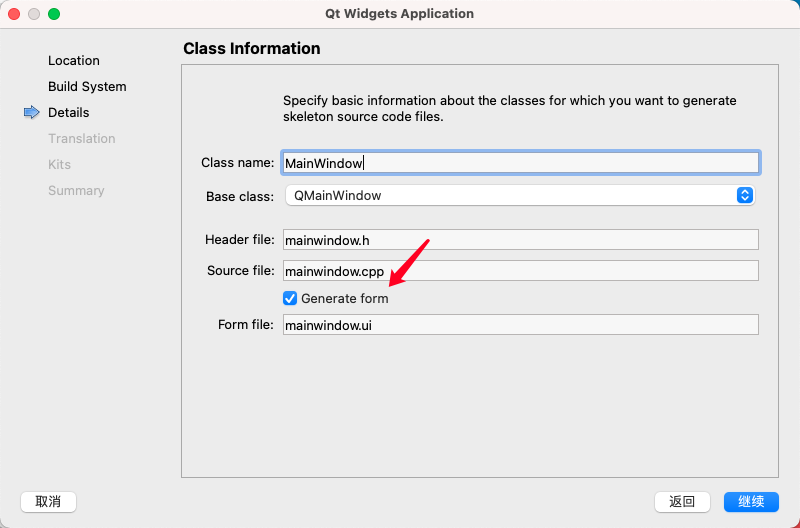Viewport: 800px width, 528px height.
Task: Select the Kits step in sidebar
Action: 60,165
